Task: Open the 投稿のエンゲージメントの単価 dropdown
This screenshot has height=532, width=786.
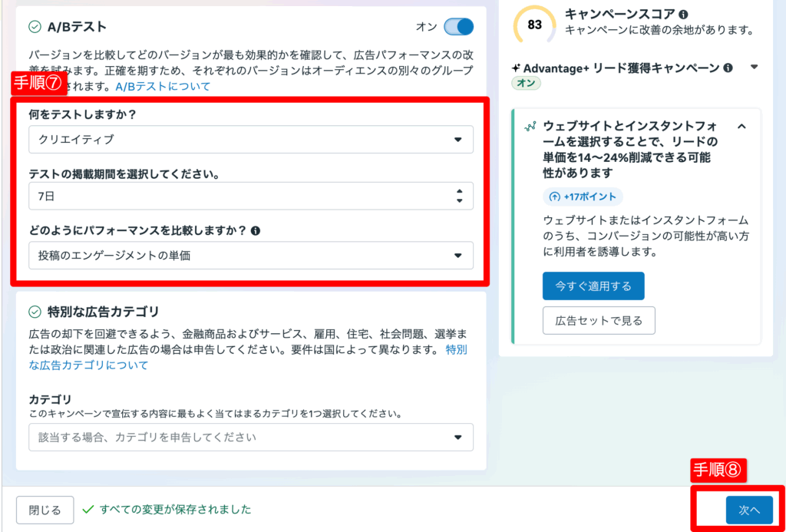Action: [250, 256]
